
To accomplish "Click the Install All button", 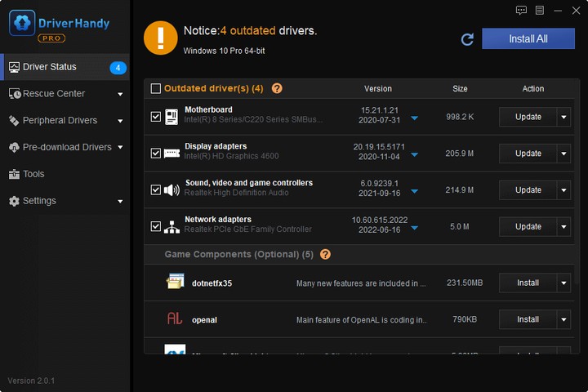I will point(528,38).
